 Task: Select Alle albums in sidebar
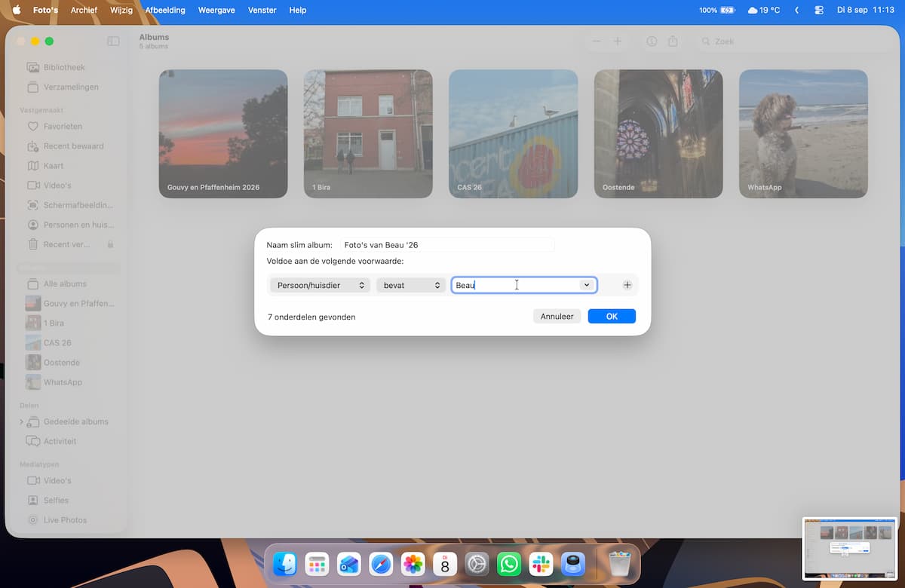coord(65,284)
